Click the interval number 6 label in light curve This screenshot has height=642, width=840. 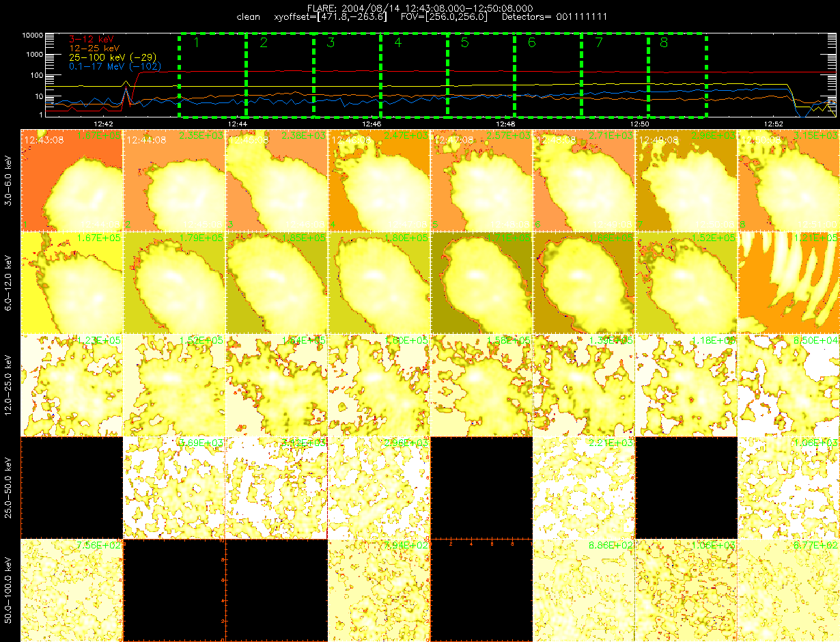tap(532, 43)
